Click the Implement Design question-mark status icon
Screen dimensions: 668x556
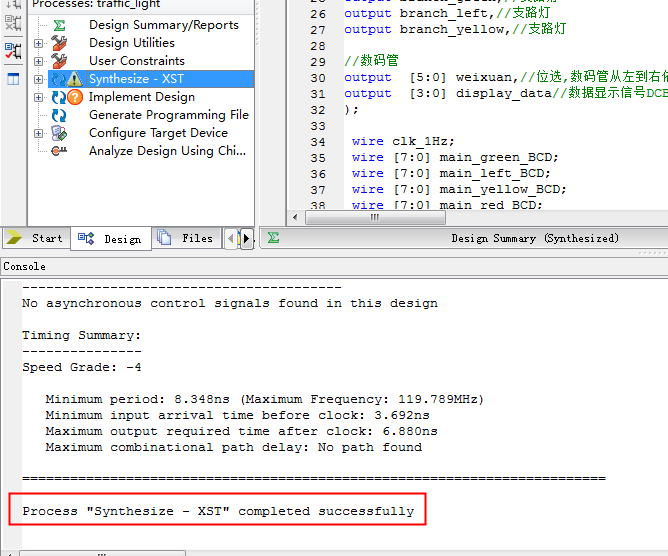[75, 97]
